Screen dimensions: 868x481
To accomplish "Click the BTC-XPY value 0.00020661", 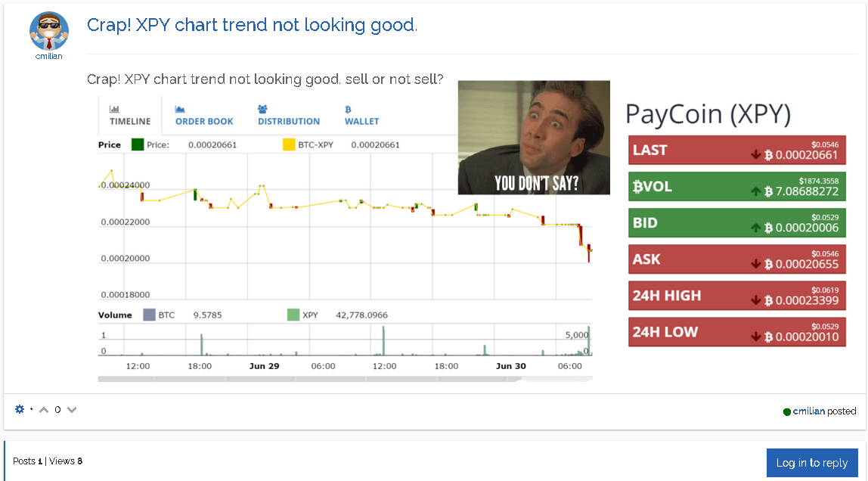I will 375,145.
